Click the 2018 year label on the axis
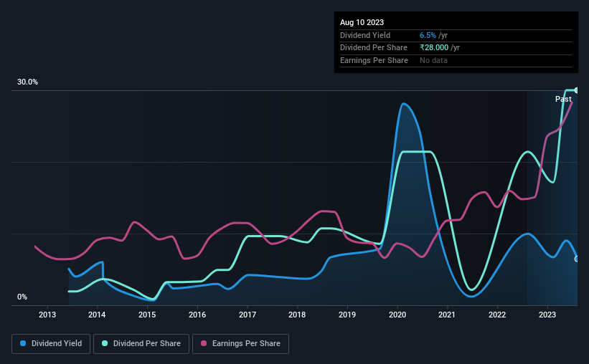589x364 pixels. pyautogui.click(x=297, y=315)
